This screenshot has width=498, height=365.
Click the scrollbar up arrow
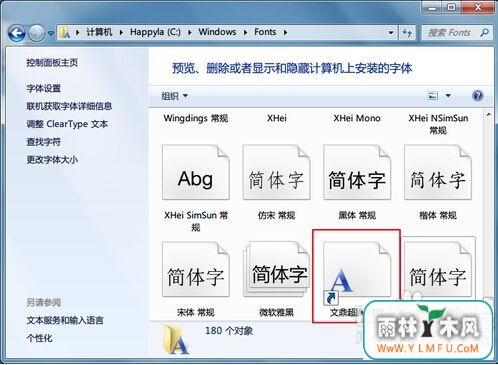click(489, 115)
